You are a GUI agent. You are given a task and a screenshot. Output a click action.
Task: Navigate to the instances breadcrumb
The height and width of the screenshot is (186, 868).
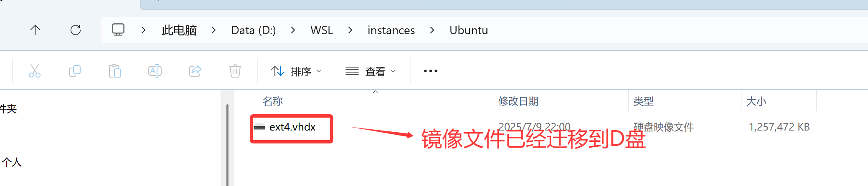coord(391,30)
